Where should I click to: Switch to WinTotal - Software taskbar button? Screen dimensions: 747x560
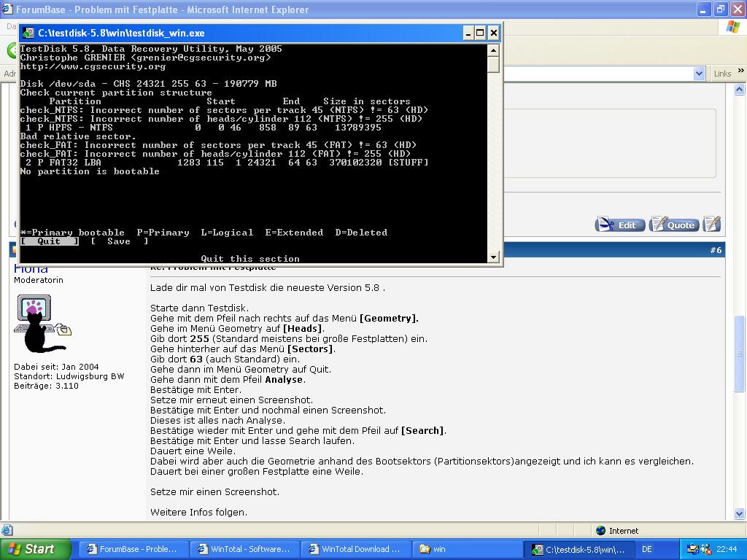244,549
